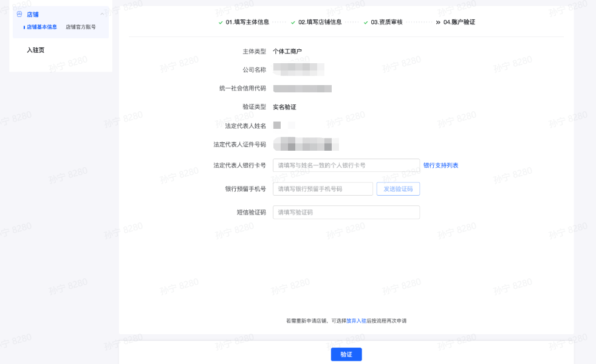Open 店铺官方账号 submenu item
The width and height of the screenshot is (596, 364).
(x=81, y=27)
